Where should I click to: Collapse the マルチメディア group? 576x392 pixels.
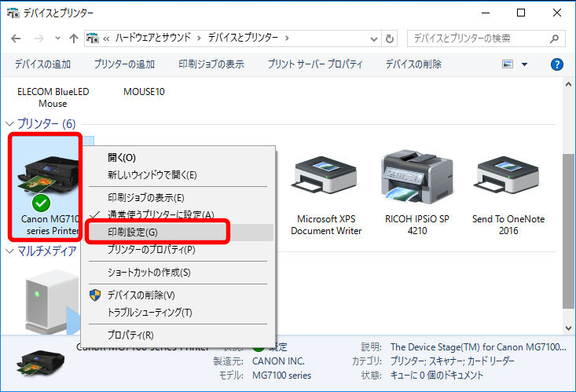point(10,251)
